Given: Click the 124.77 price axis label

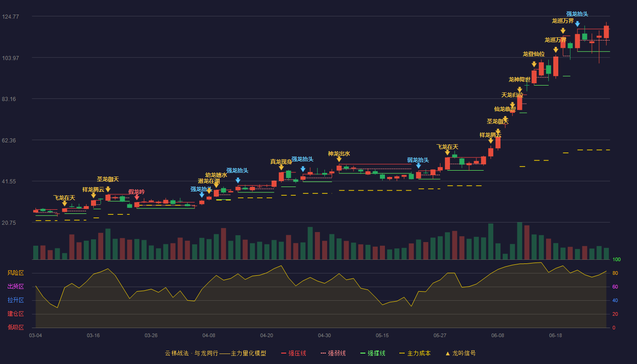Looking at the screenshot, I should 10,16.
